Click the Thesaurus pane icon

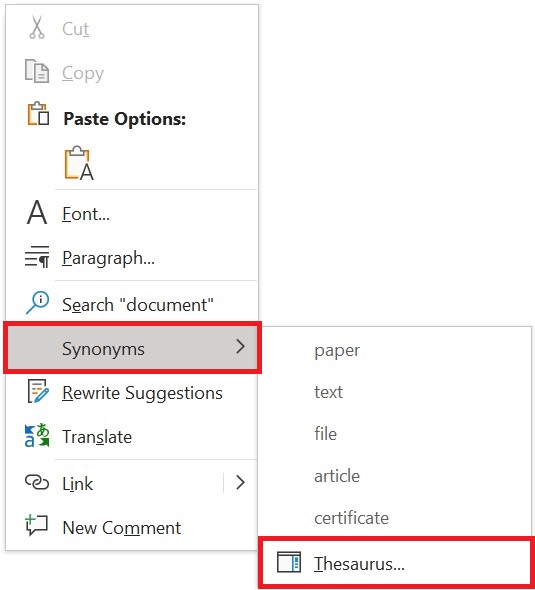[289, 562]
